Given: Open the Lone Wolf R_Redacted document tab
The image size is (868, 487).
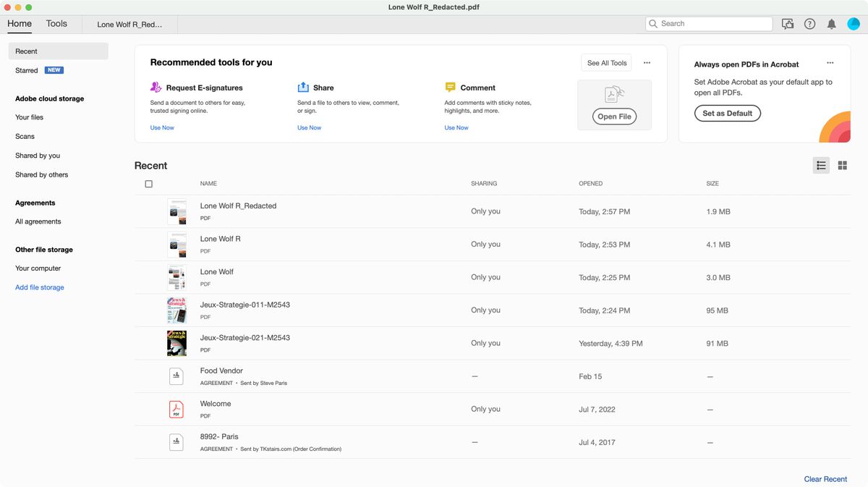Looking at the screenshot, I should coord(130,23).
